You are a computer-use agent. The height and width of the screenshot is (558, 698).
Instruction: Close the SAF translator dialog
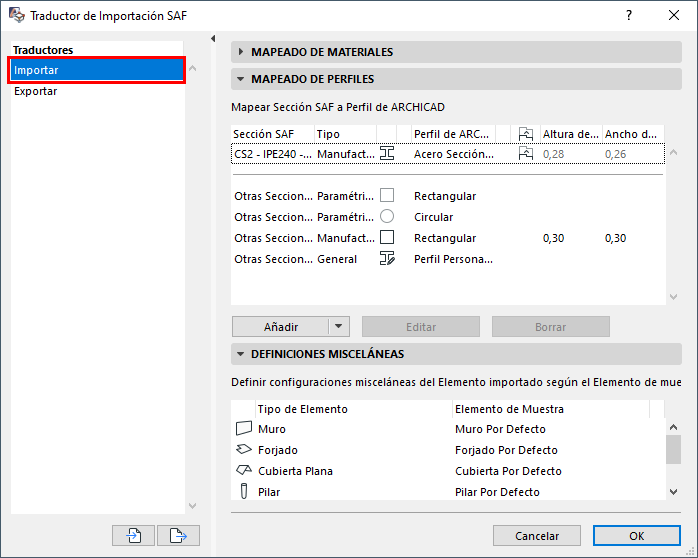(674, 15)
